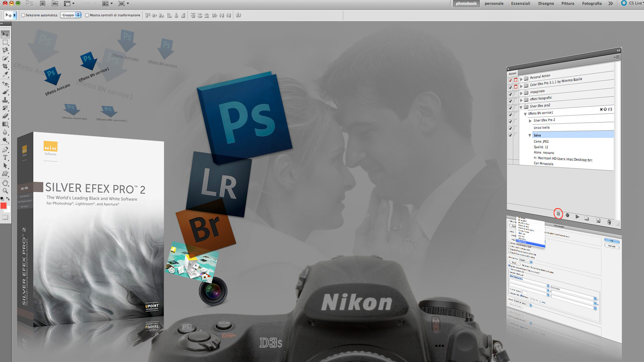This screenshot has height=362, width=644.
Task: Select the Dodge tool
Action: tap(5, 140)
